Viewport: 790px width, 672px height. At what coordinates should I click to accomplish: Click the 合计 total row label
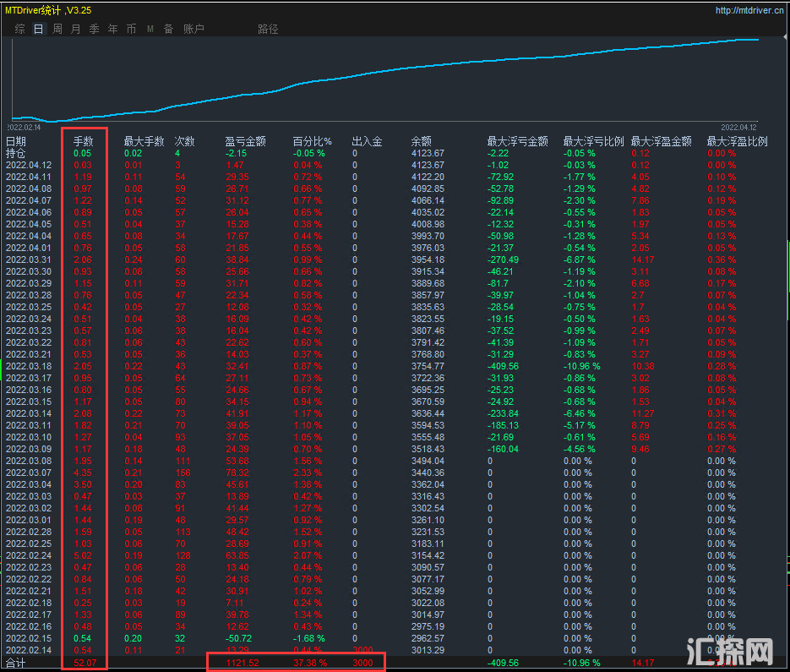[x=15, y=663]
